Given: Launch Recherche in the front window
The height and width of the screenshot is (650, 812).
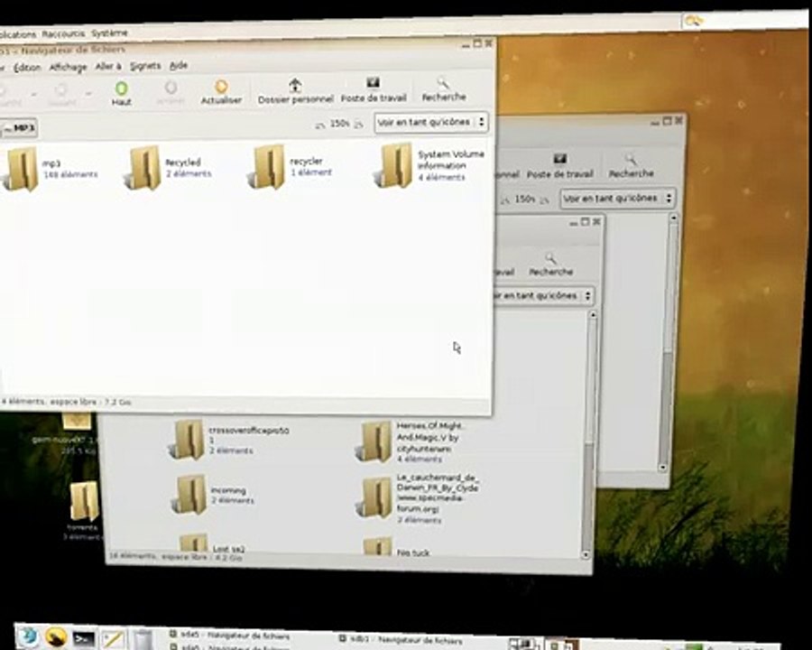Looking at the screenshot, I should point(444,89).
